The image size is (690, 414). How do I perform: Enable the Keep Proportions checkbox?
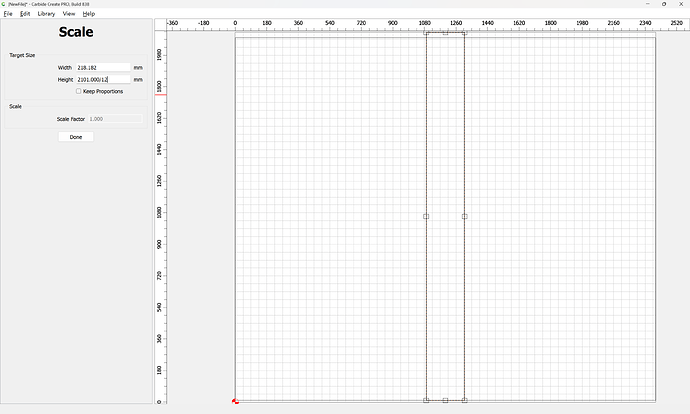tap(79, 91)
